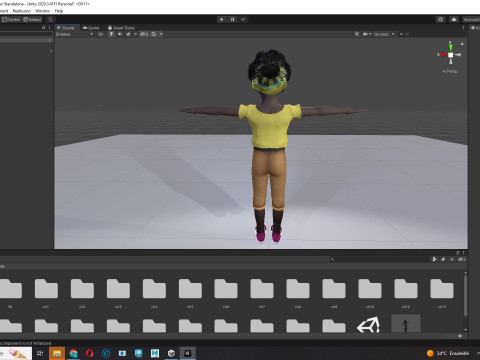
Task: Open Google Chrome from the taskbar
Action: [x=73, y=353]
